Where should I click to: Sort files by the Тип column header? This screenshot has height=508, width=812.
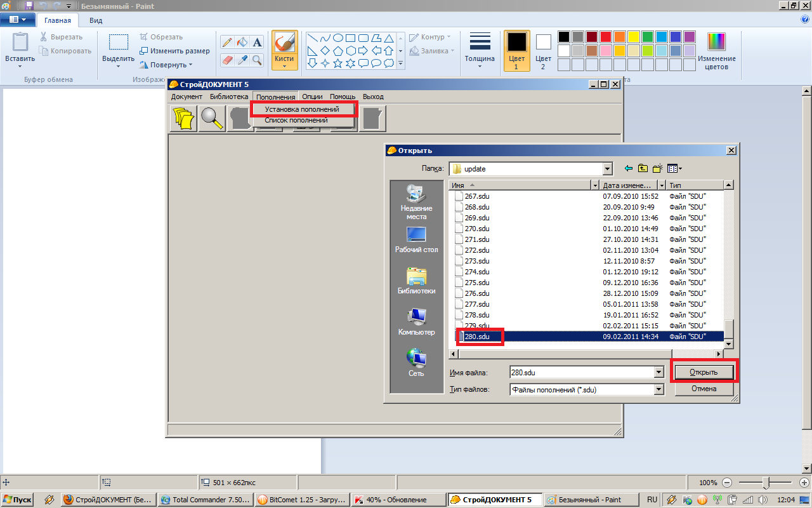tap(695, 185)
